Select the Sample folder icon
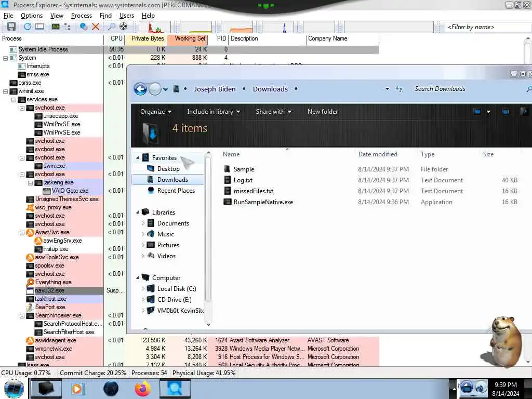The height and width of the screenshot is (399, 532). tap(228, 169)
